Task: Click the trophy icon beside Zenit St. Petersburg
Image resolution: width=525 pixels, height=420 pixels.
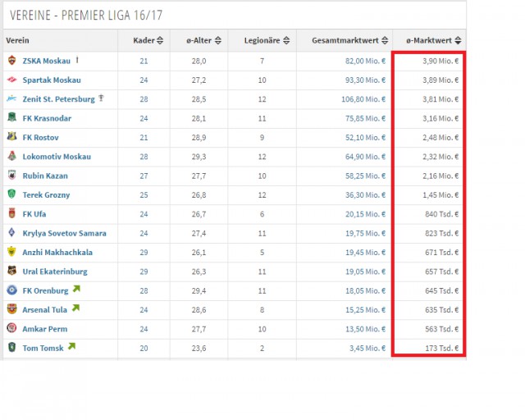Action: (101, 98)
